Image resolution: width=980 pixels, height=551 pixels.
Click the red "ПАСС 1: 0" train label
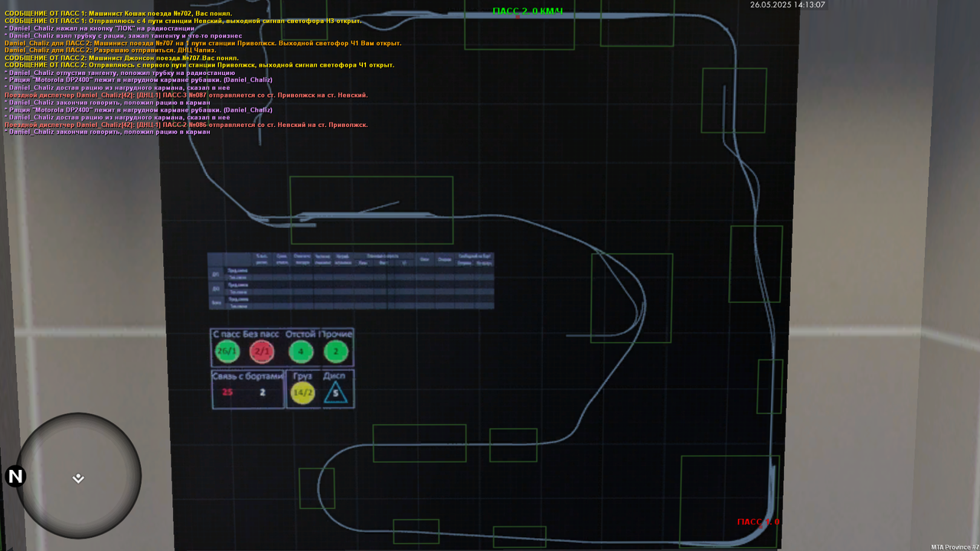[759, 522]
